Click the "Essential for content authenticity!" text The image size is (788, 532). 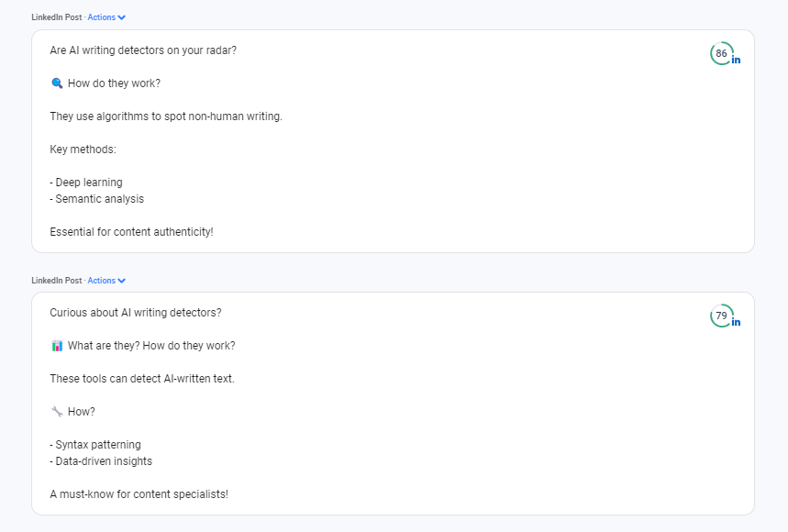tap(131, 231)
